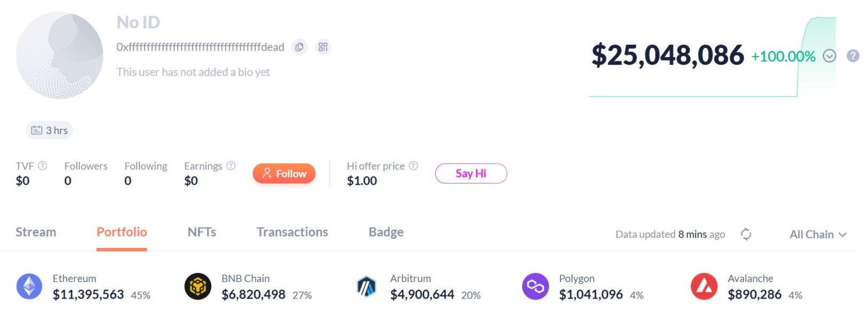
Task: Open the net worth help icon
Action: [853, 56]
